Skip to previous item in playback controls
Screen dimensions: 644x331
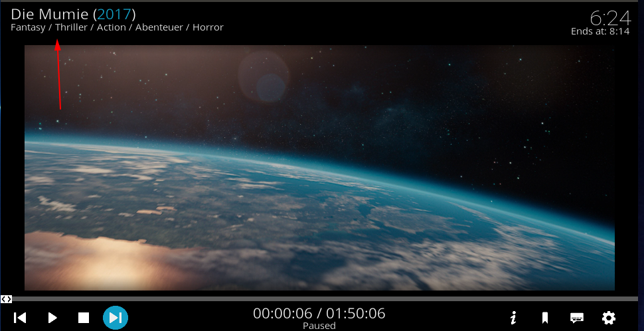20,318
